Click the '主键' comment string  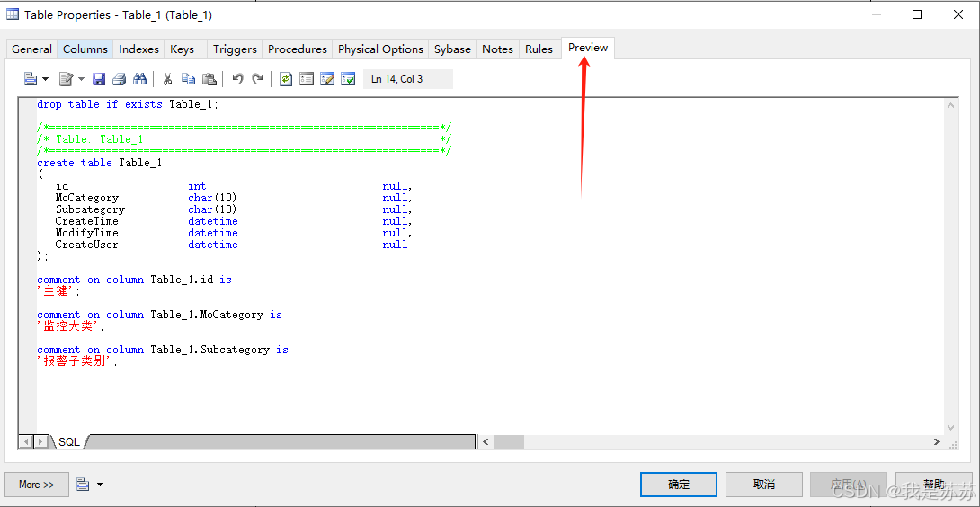[x=57, y=291]
